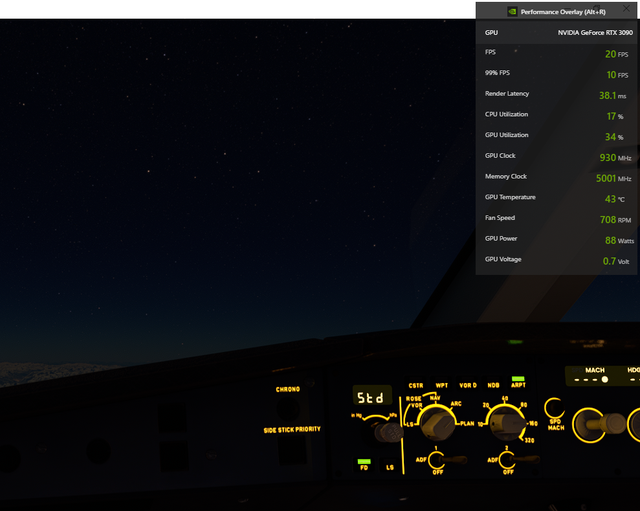Viewport: 640px width, 511px height.
Task: Toggle the WPT waypoint display button
Action: (x=442, y=384)
